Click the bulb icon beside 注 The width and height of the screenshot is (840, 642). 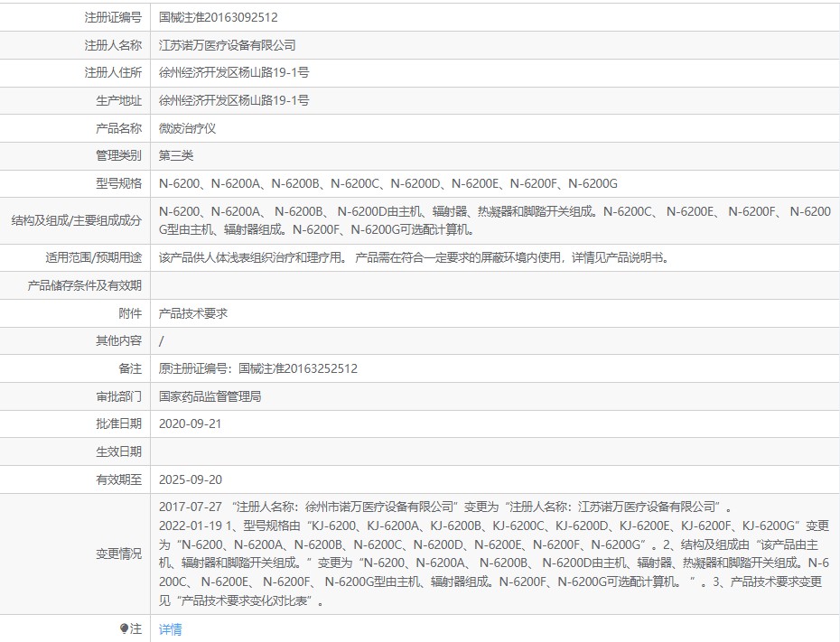pos(125,628)
